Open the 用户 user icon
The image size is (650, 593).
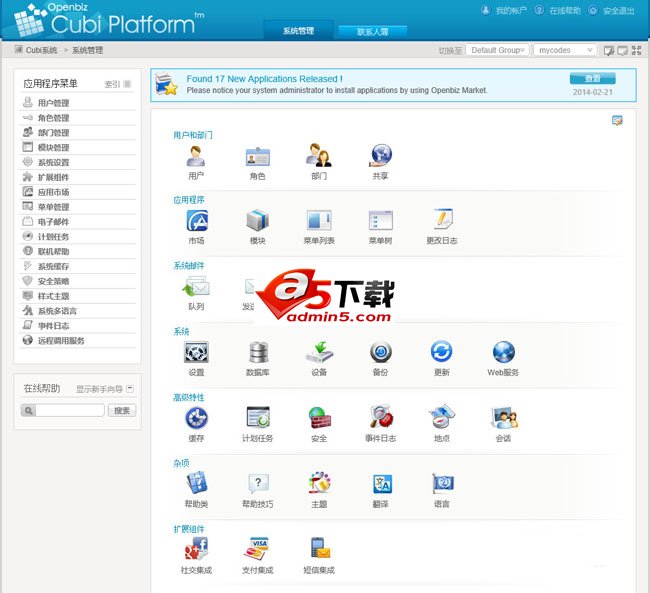click(x=196, y=156)
